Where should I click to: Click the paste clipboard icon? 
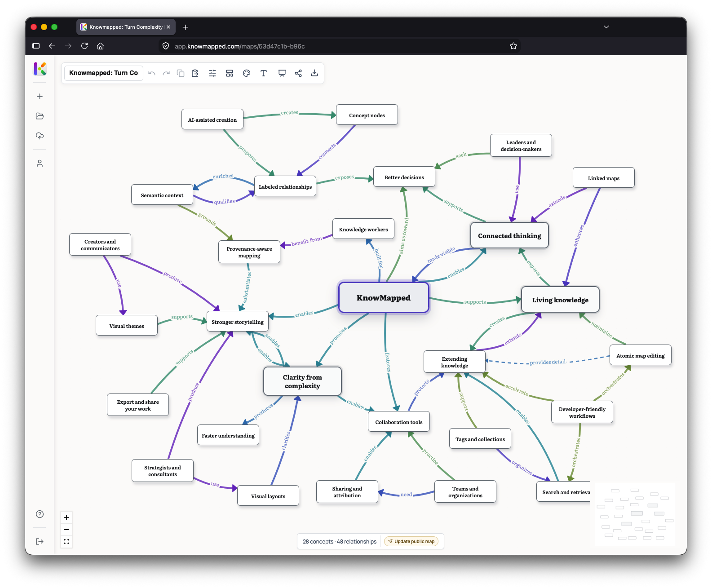click(x=195, y=73)
